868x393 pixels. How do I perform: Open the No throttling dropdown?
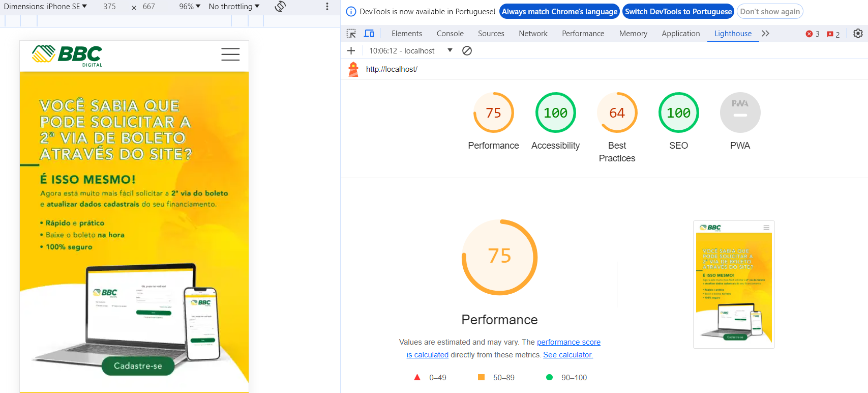point(234,7)
